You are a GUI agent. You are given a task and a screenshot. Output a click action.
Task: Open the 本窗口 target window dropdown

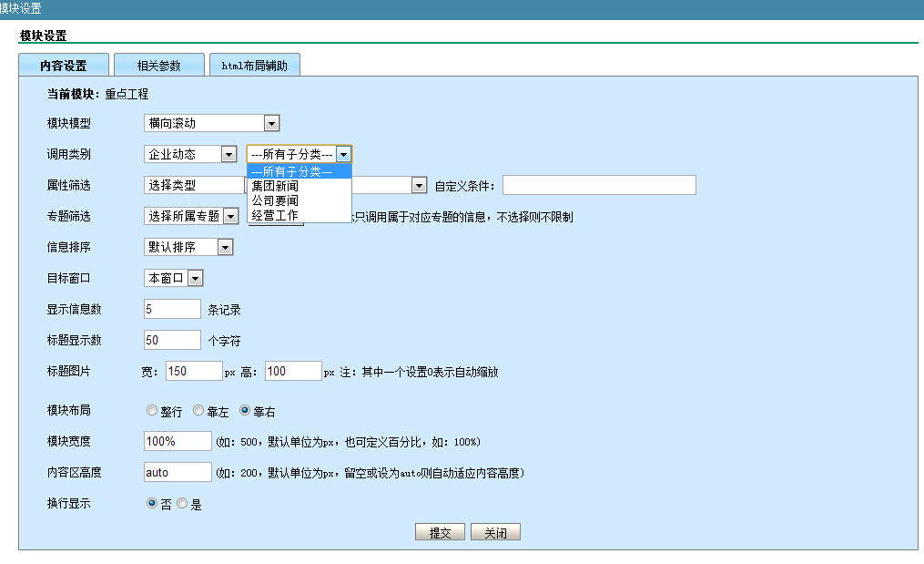click(173, 278)
